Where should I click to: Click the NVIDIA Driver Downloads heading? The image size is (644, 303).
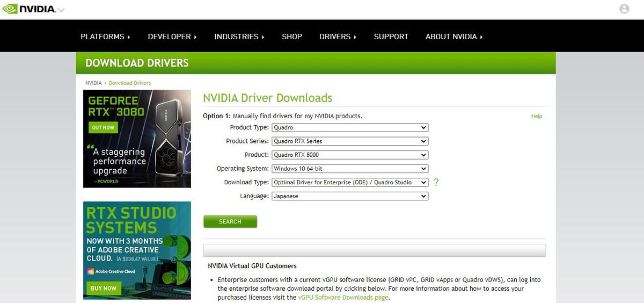pos(267,98)
